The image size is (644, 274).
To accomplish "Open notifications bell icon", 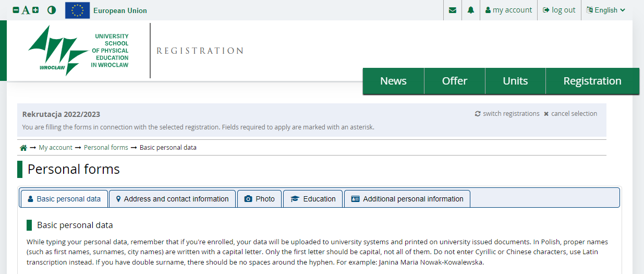I will click(x=471, y=10).
